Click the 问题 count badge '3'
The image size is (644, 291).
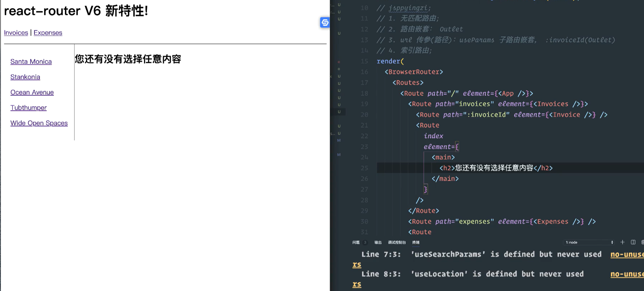(x=365, y=242)
